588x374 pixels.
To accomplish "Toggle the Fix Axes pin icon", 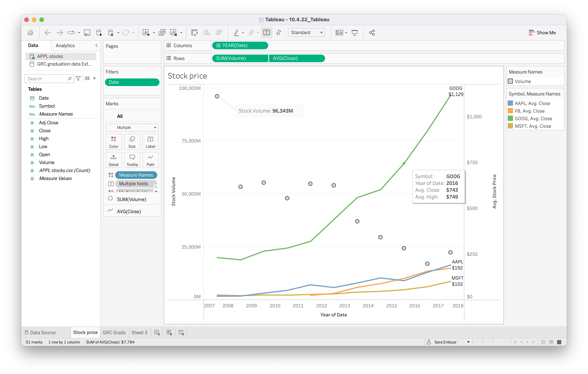I will tap(279, 32).
